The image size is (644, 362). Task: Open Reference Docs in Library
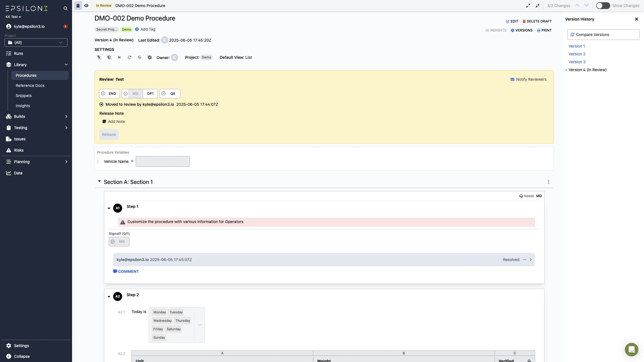click(30, 86)
